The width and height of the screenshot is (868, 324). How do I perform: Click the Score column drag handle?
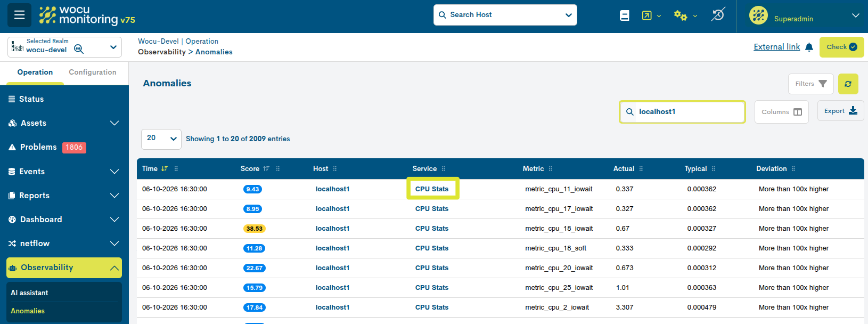point(278,169)
